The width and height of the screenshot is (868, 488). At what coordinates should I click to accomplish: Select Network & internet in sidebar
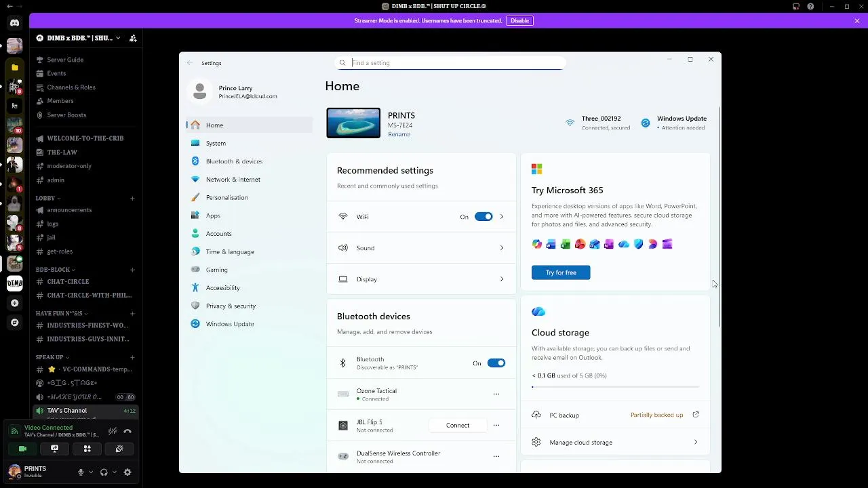point(250,180)
